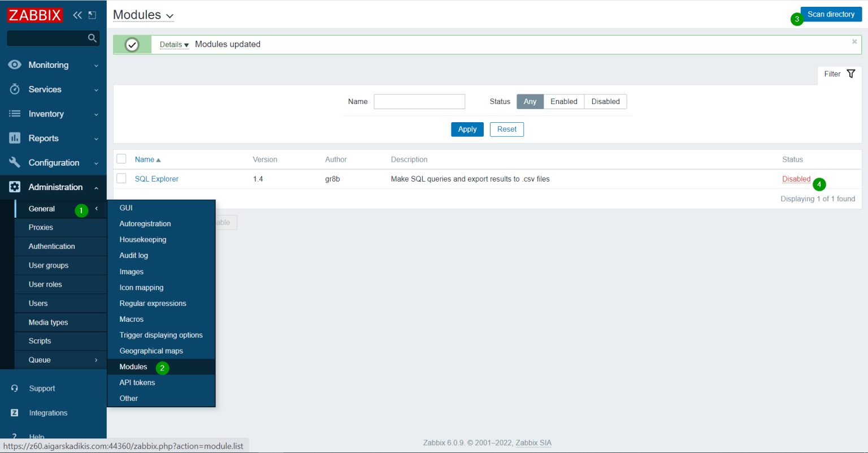
Task: Click the search magnifier icon in the sidebar
Action: click(92, 38)
